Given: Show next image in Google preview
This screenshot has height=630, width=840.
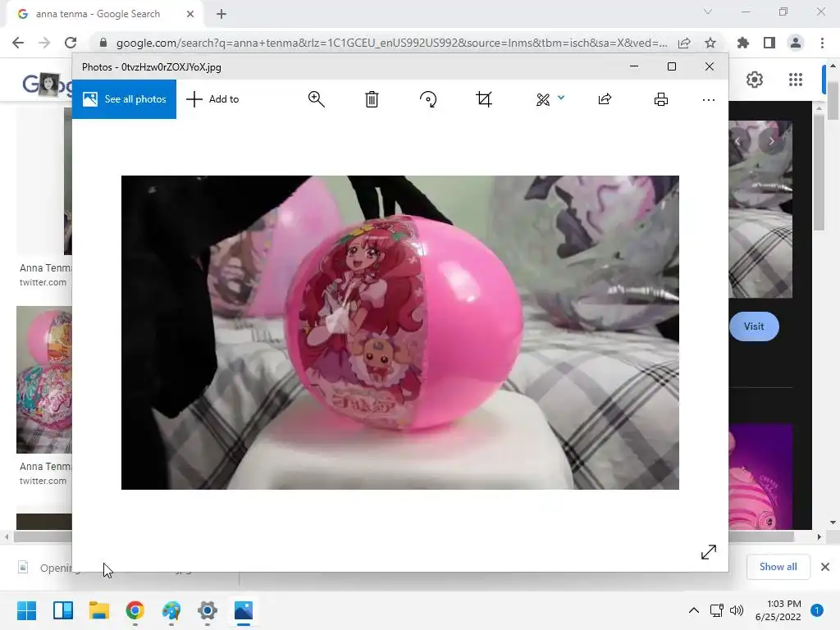Looking at the screenshot, I should tap(771, 141).
